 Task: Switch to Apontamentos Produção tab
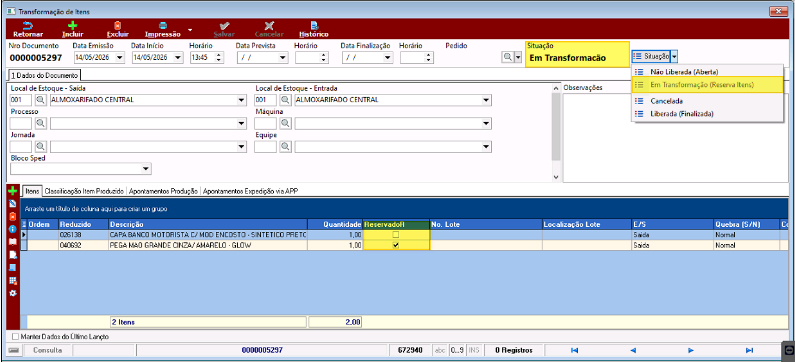coord(163,192)
